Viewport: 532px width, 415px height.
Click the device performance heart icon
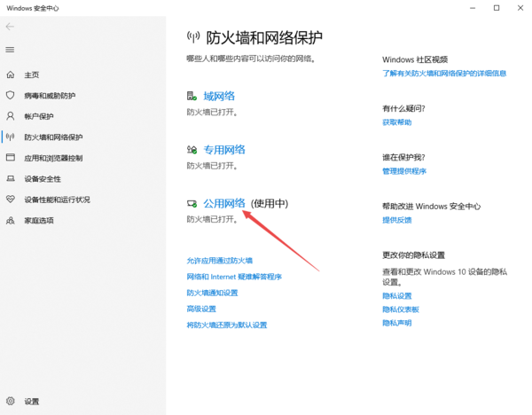(x=11, y=200)
